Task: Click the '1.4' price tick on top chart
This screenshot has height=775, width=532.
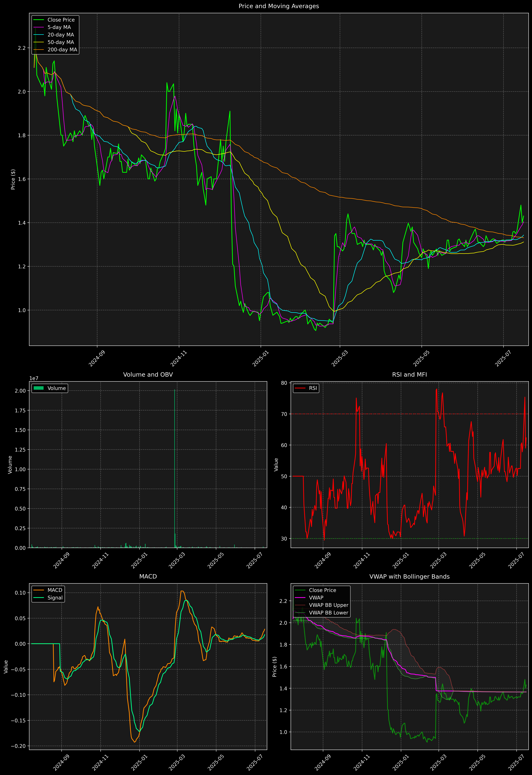Action: pos(22,223)
